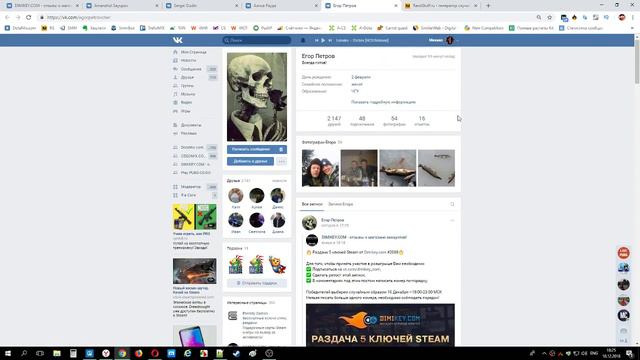Click Егор Петров post author name
640x360 pixels.
pyautogui.click(x=332, y=220)
